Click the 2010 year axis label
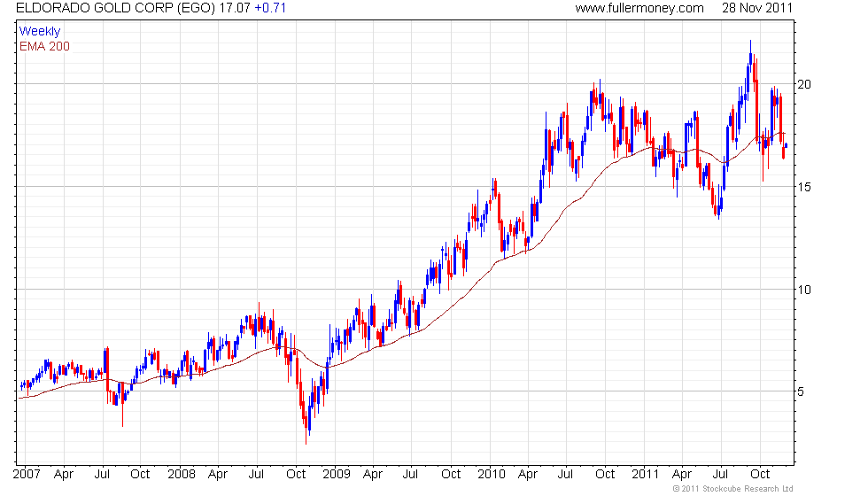 tap(492, 474)
